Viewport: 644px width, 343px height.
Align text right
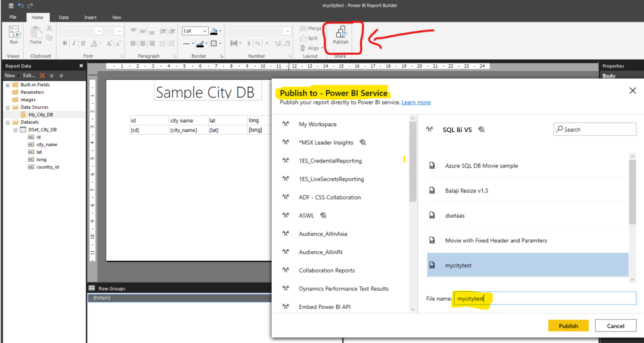pos(152,43)
